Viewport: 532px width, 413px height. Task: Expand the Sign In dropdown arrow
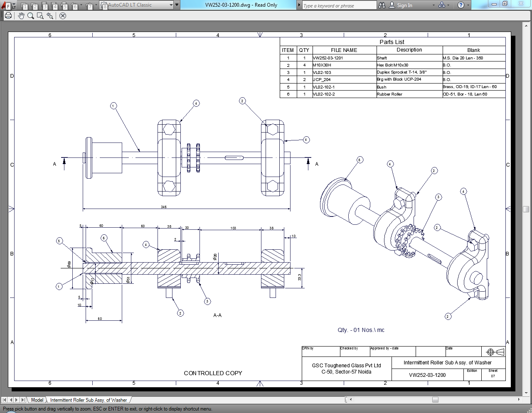[433, 5]
